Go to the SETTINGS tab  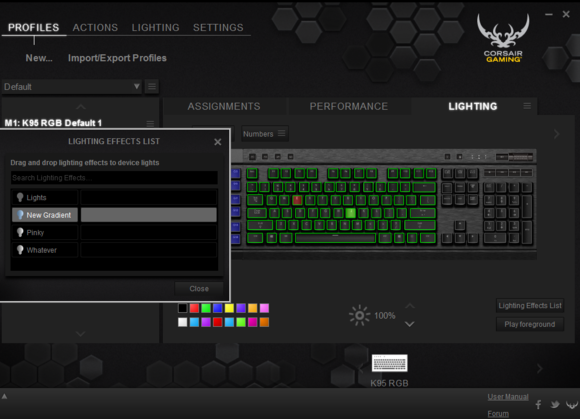218,27
